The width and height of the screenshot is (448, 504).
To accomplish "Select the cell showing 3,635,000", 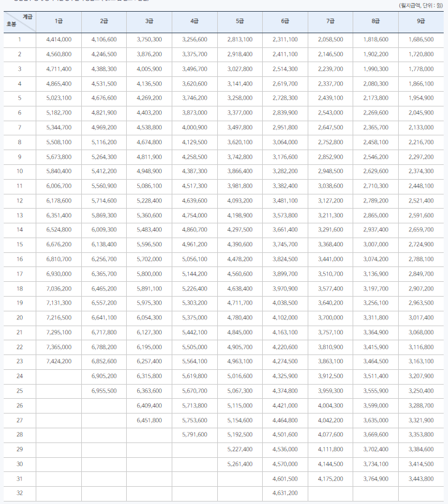I will [375, 420].
